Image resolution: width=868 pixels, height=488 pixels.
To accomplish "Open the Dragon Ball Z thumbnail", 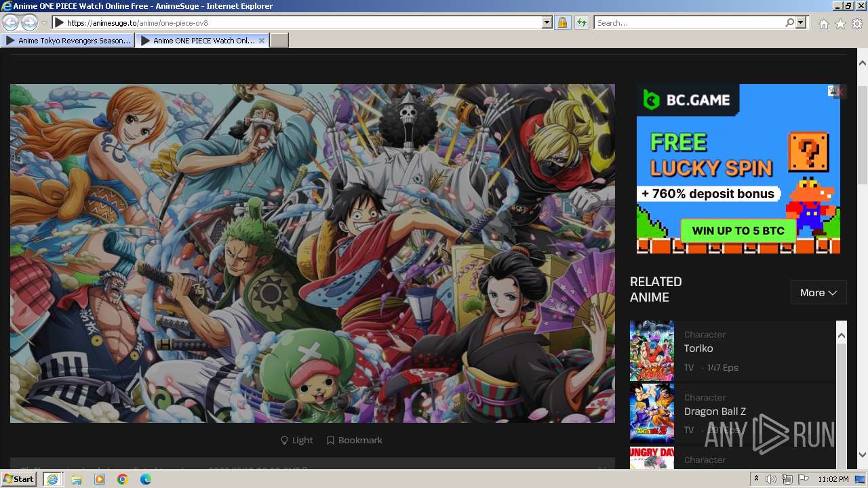I will pos(652,413).
